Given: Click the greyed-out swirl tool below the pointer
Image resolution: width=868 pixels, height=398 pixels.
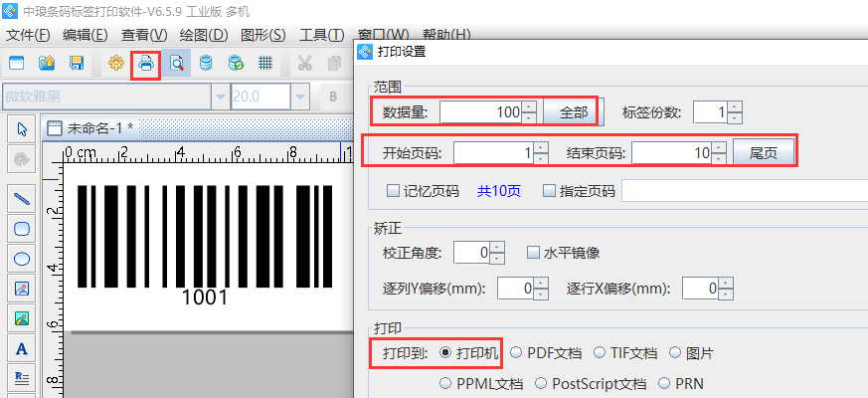Looking at the screenshot, I should click(22, 159).
